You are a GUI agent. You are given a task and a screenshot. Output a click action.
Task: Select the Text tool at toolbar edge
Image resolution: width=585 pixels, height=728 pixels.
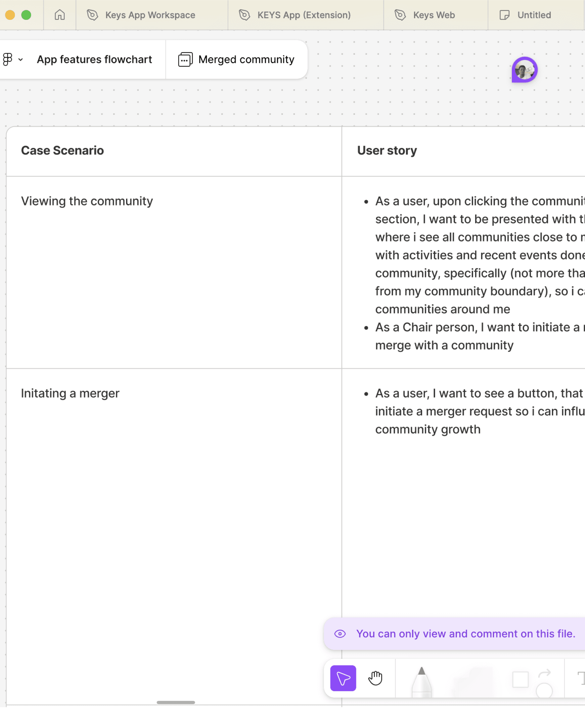tap(581, 678)
